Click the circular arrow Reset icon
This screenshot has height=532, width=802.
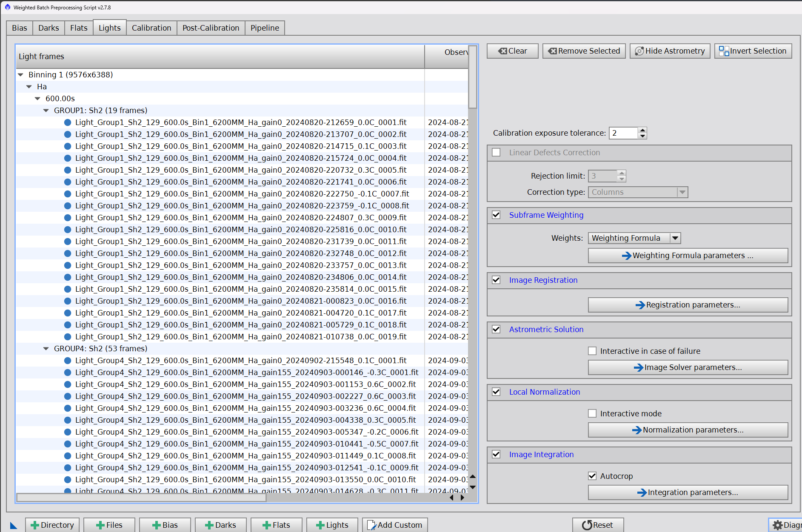(x=587, y=525)
